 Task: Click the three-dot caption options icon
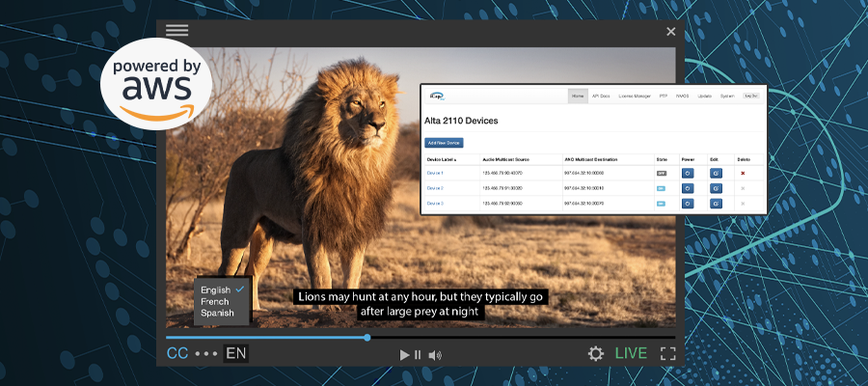(x=205, y=354)
